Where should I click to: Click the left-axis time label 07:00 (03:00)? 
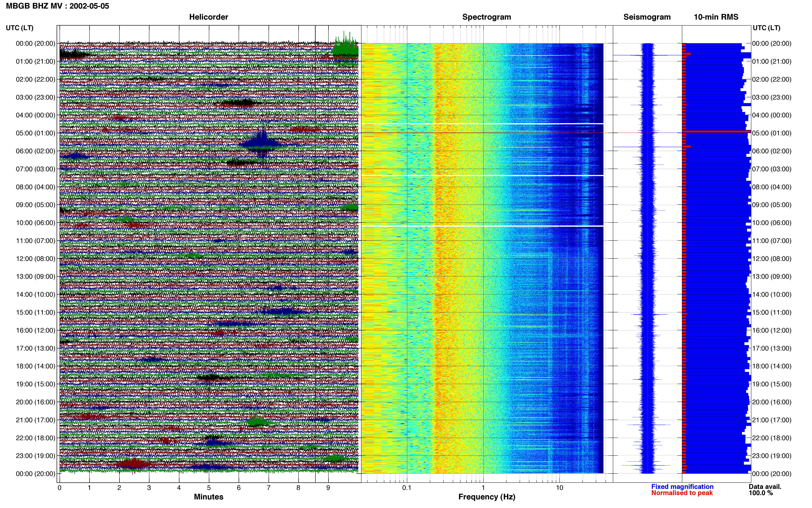[36, 169]
